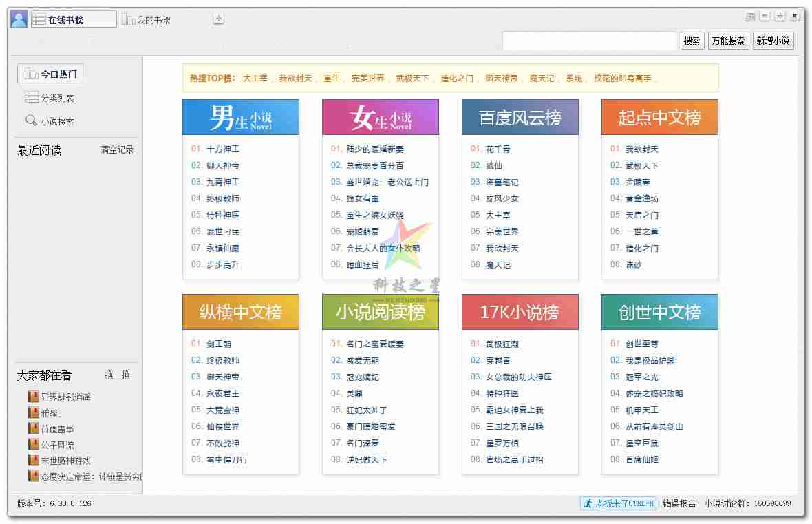Select the 分类列表 category list icon

coord(32,97)
